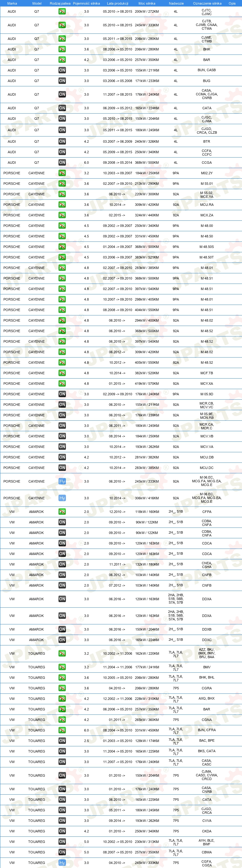The image size is (242, 868).
Task: Click the Oznaczenie silnika column header
Action: [x=207, y=3]
